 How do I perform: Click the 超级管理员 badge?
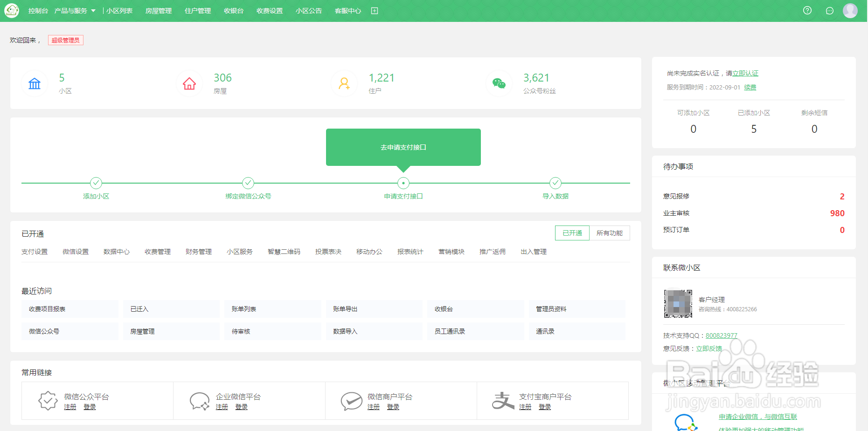pos(66,40)
